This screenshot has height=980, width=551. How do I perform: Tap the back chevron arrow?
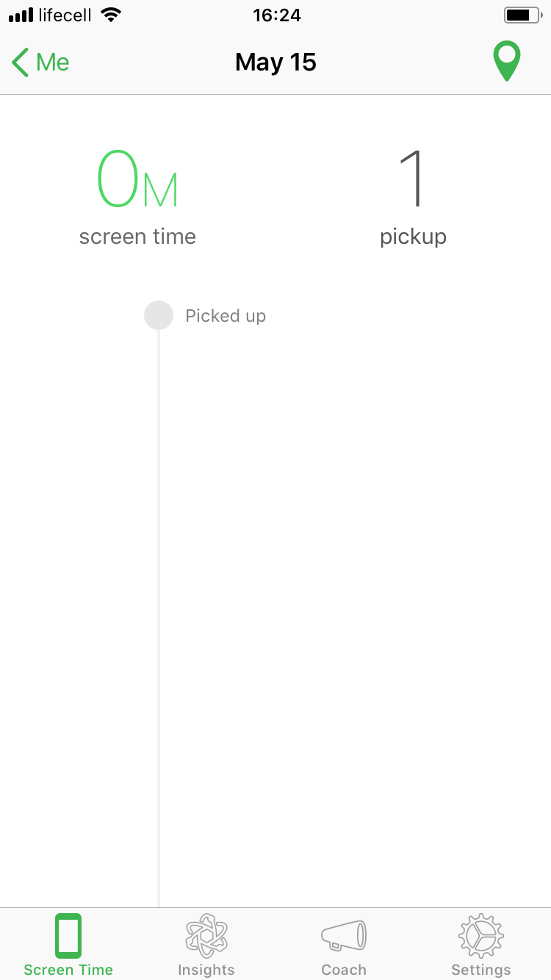(x=21, y=62)
